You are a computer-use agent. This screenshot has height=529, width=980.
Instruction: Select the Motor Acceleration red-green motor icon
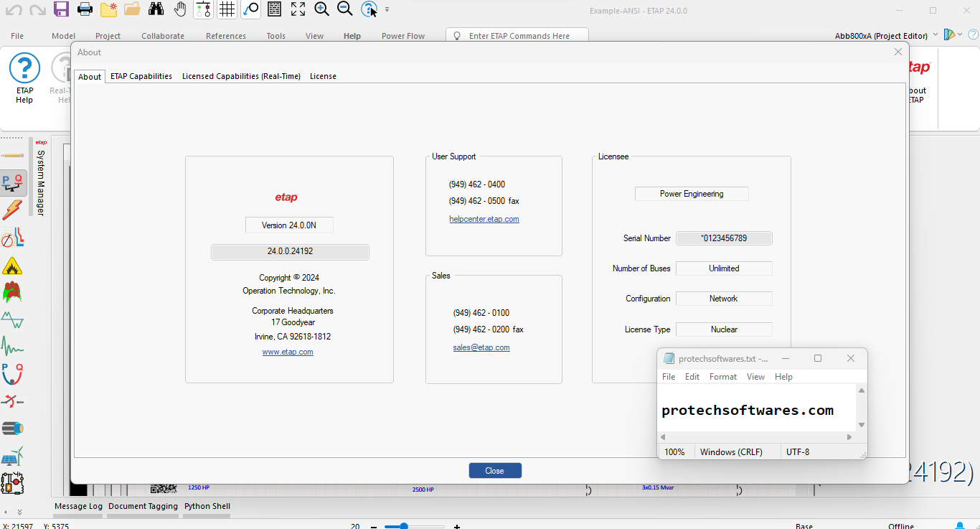[12, 292]
